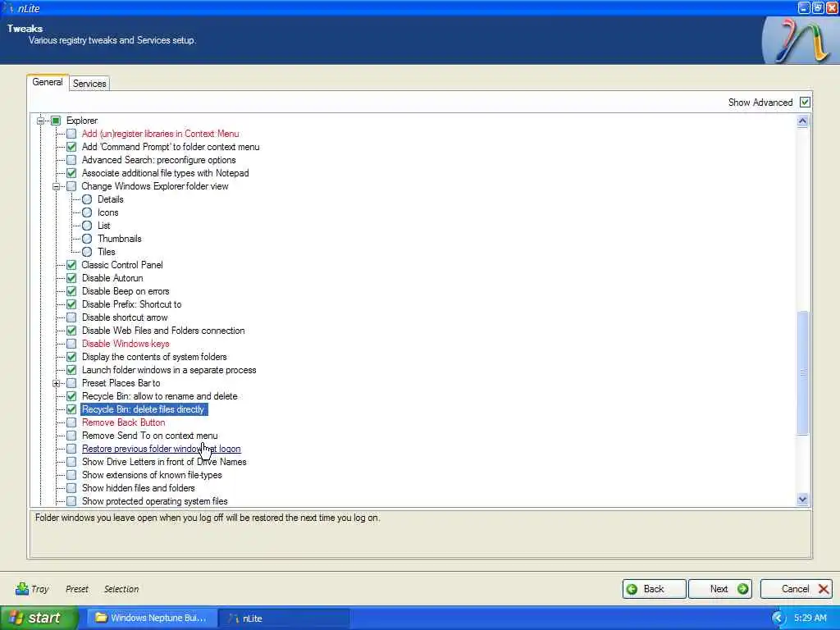The width and height of the screenshot is (840, 630).
Task: Enable Show protected operating system files
Action: coord(71,501)
